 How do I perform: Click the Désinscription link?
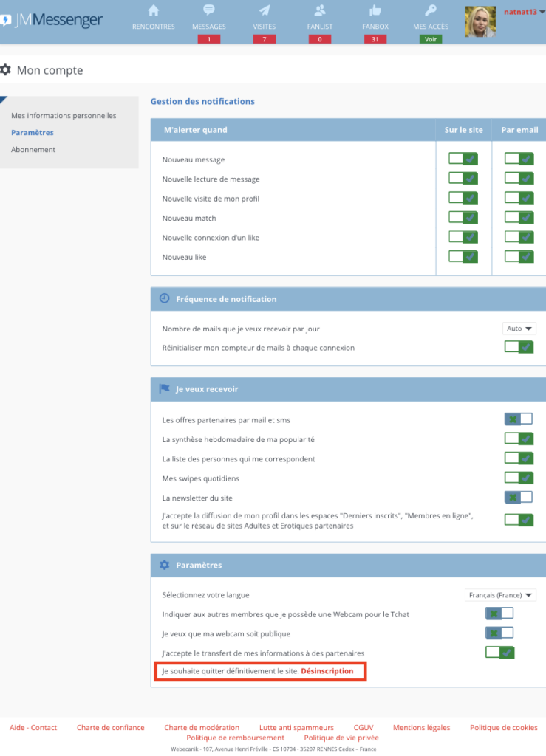tap(327, 671)
